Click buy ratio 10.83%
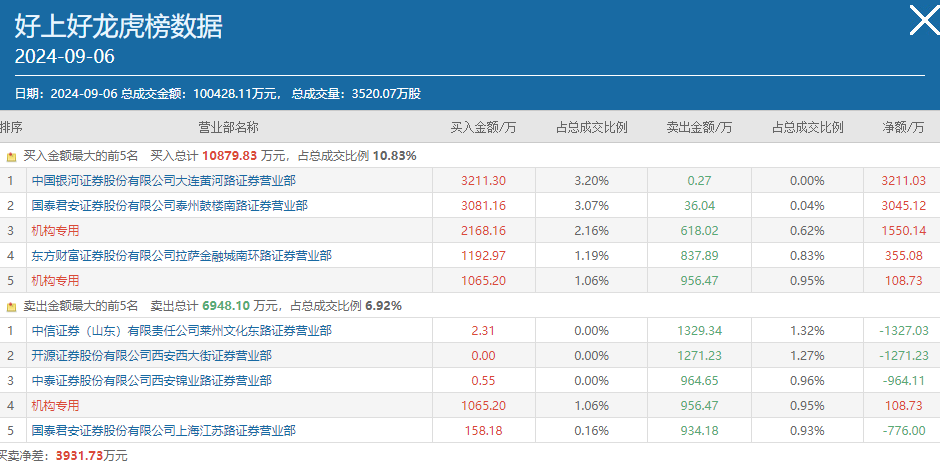Viewport: 940px width, 465px height. click(394, 156)
